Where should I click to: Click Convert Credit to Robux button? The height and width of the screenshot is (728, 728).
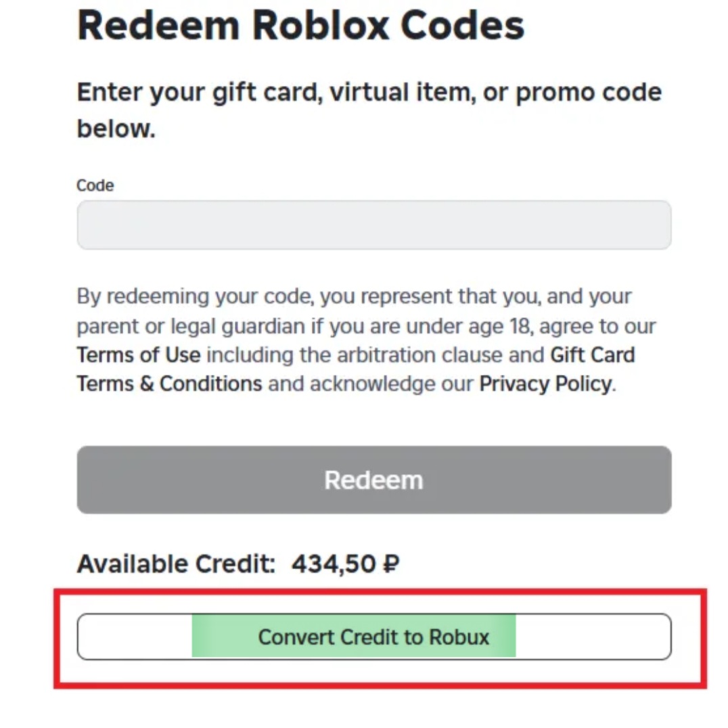pyautogui.click(x=373, y=637)
